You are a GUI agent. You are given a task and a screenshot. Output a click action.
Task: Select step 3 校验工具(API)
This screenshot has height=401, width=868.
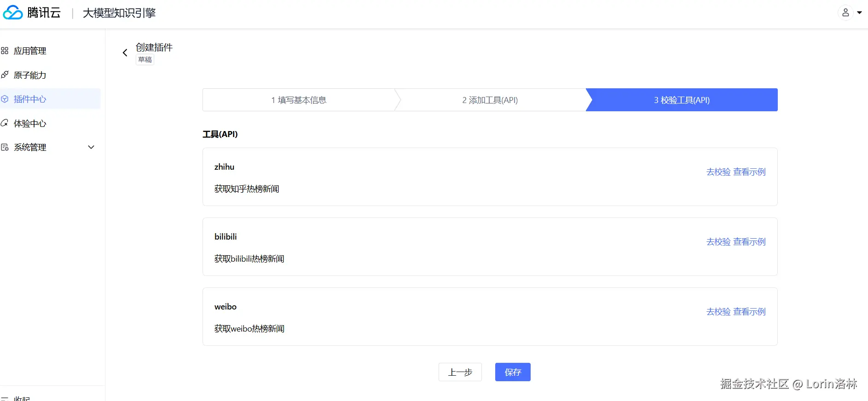(x=682, y=100)
